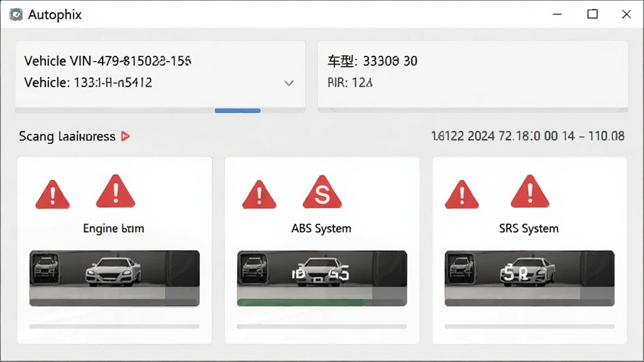Click the Autophix app logo icon
Screen dimensions: 644x362
(x=16, y=15)
